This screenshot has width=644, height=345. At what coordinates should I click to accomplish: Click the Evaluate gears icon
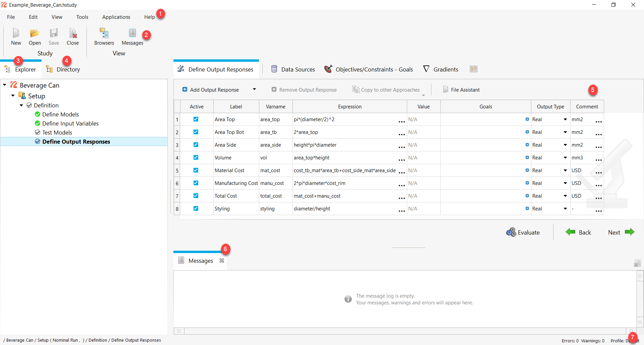point(511,232)
